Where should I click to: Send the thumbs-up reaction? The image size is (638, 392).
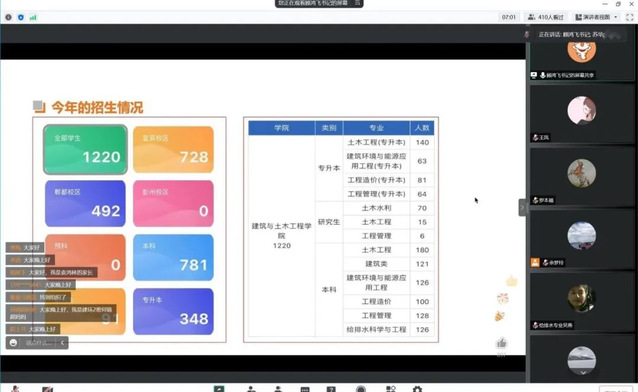coord(501,344)
